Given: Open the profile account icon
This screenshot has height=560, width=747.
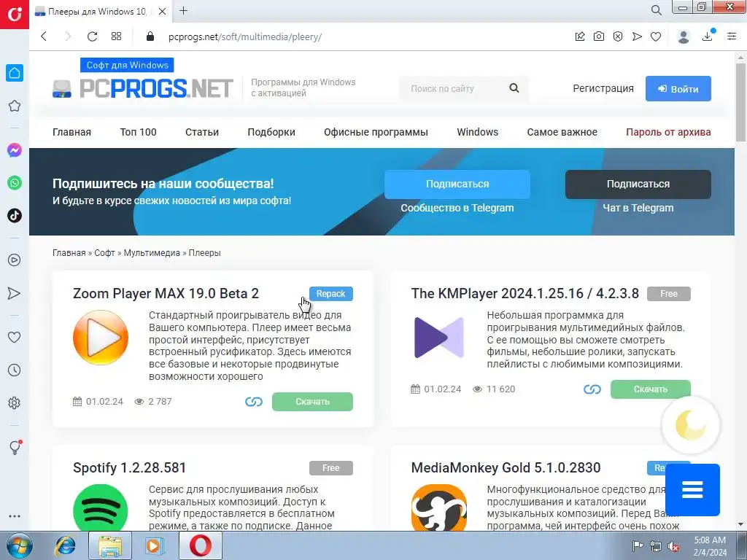Looking at the screenshot, I should tap(684, 36).
